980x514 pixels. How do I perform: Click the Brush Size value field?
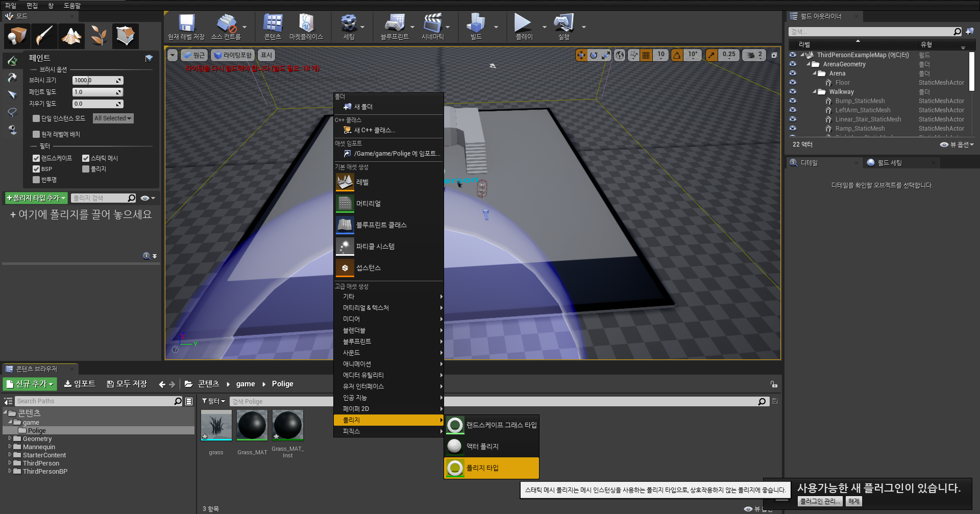[97, 80]
